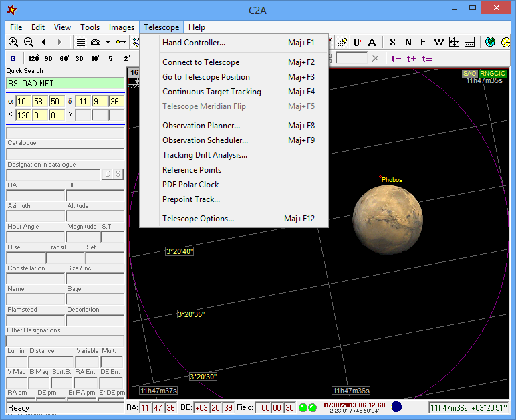This screenshot has width=516, height=420.
Task: Toggle the coordinate grid icon
Action: pos(80,42)
